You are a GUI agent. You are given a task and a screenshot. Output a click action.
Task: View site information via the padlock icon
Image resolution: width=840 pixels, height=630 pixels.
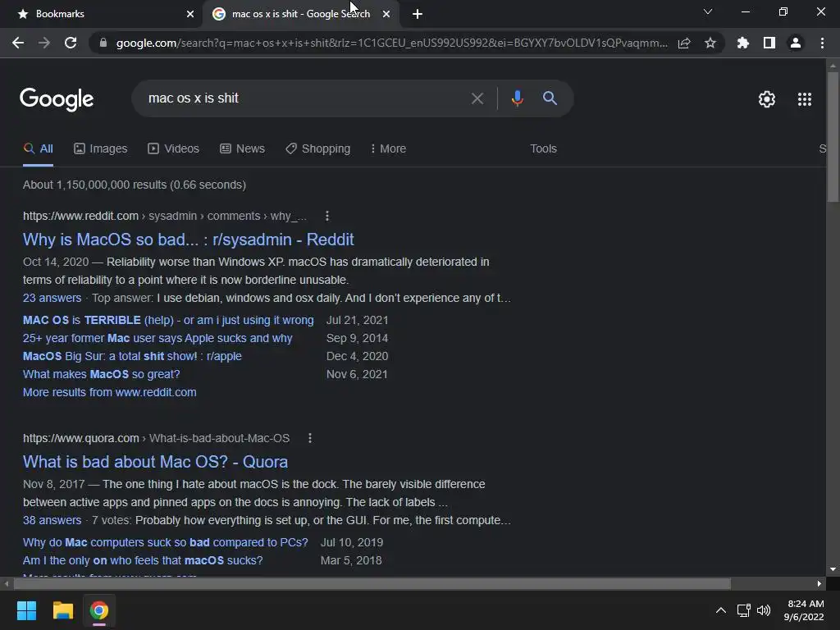103,43
